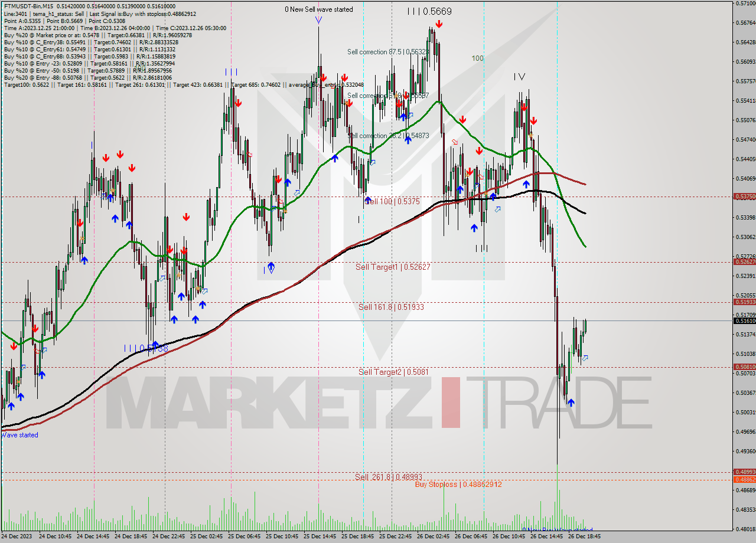Select the 'Buy %10 @ C_Entry38: 0.55491' line
Screen dimensions: 756x543
coord(90,42)
